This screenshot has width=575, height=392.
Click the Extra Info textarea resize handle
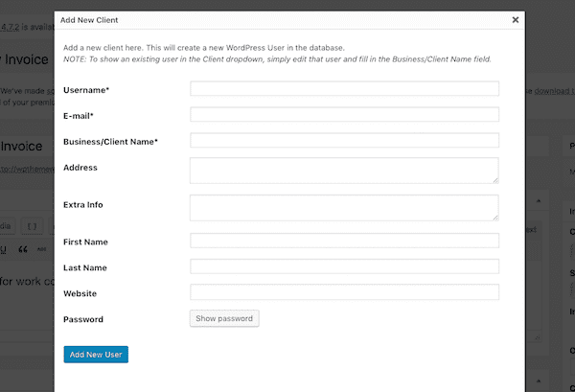tap(494, 218)
